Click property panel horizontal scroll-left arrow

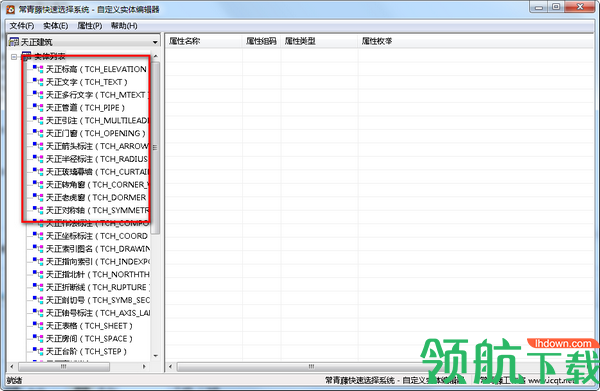pyautogui.click(x=171, y=367)
